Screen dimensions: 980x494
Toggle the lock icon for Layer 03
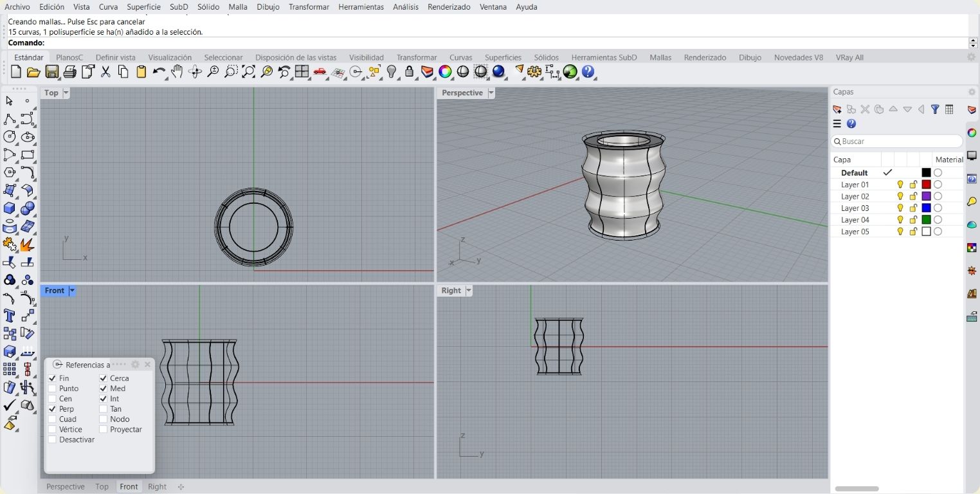(x=913, y=208)
